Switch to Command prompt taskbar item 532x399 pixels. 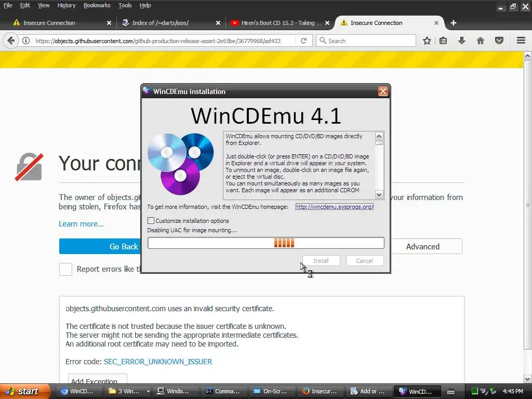(x=222, y=391)
